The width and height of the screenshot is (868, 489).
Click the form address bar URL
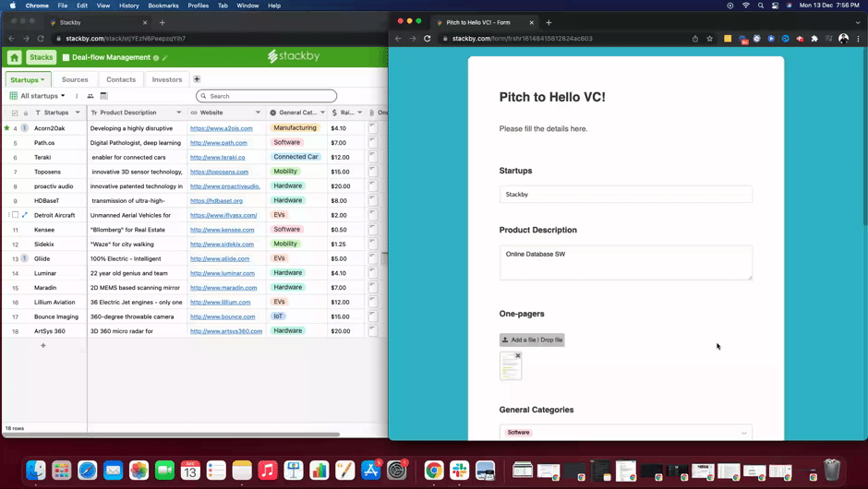coord(522,39)
